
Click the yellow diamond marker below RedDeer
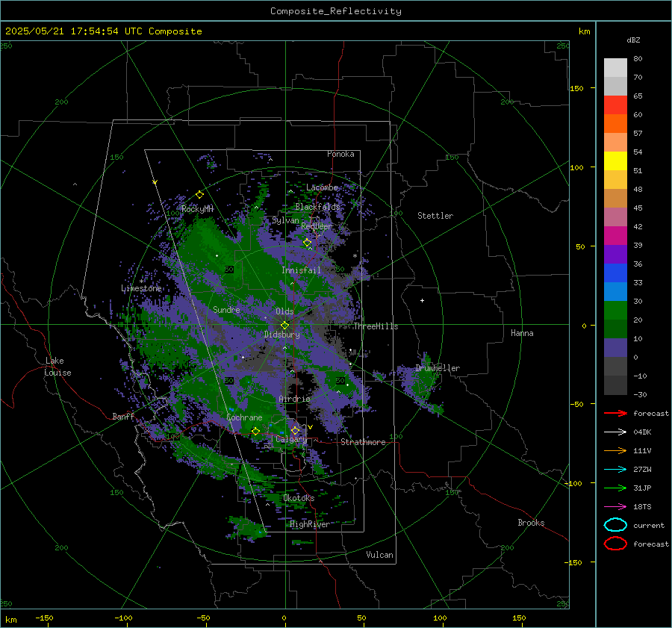(307, 243)
